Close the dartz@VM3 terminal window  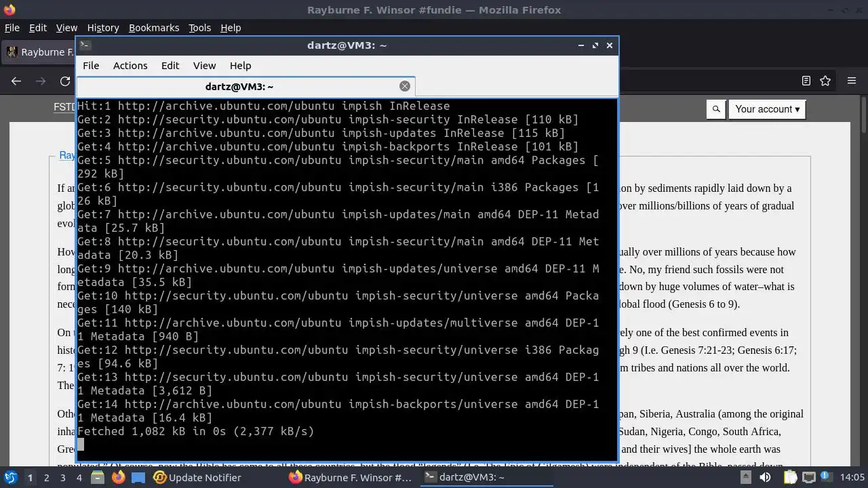pos(610,45)
